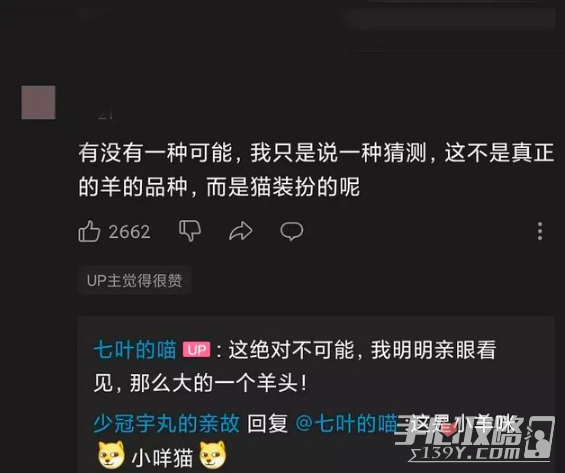Viewport: 565px width, 473px height.
Task: Click the pink UP badge
Action: 196,350
